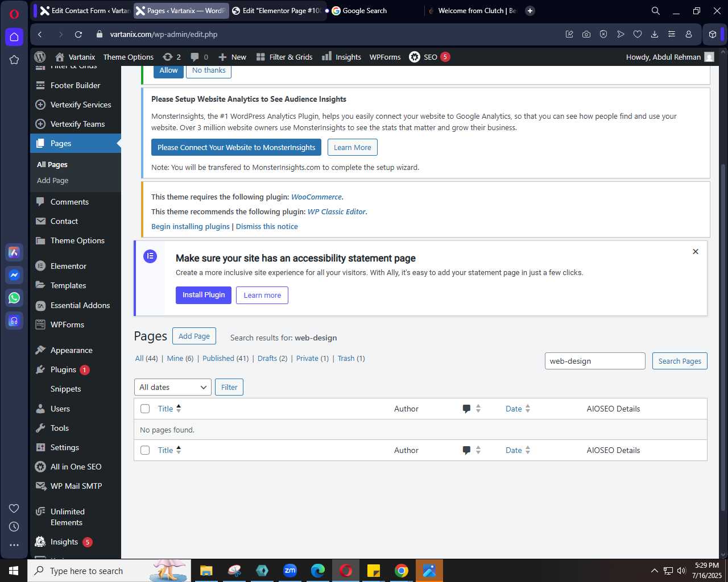The width and height of the screenshot is (728, 582).
Task: Open Zoom from the taskbar
Action: tap(290, 571)
